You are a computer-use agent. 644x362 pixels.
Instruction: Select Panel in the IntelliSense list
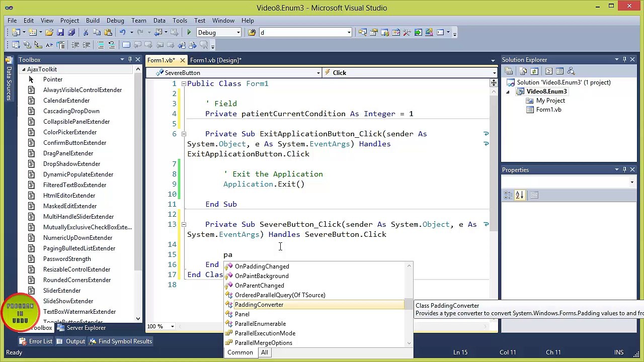[x=315, y=314]
